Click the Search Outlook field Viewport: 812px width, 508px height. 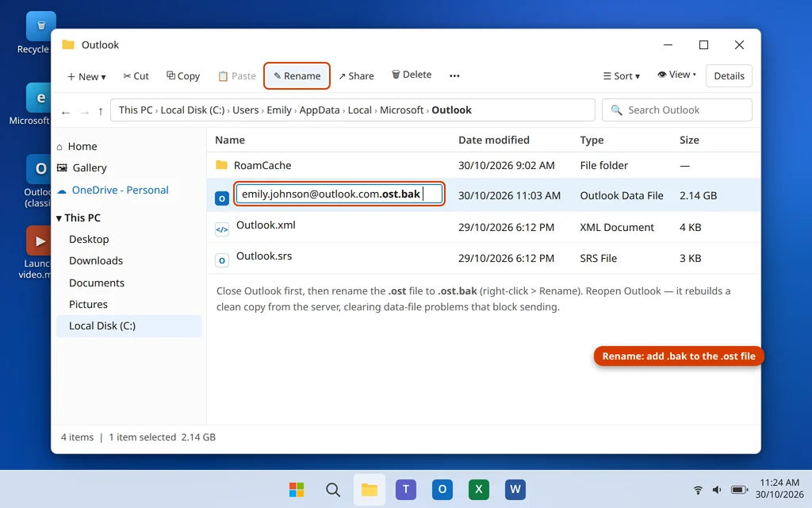[x=677, y=110]
